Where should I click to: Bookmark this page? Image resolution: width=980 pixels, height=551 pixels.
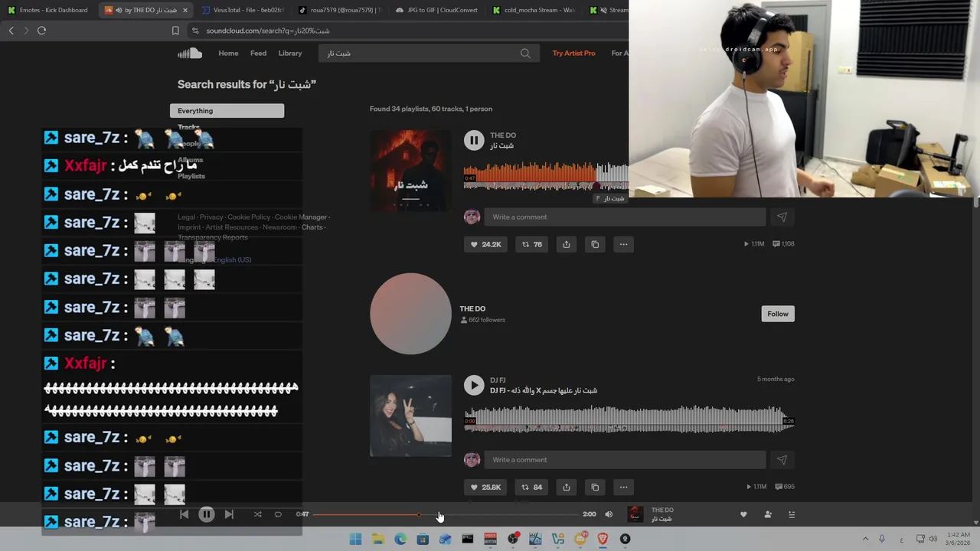175,31
